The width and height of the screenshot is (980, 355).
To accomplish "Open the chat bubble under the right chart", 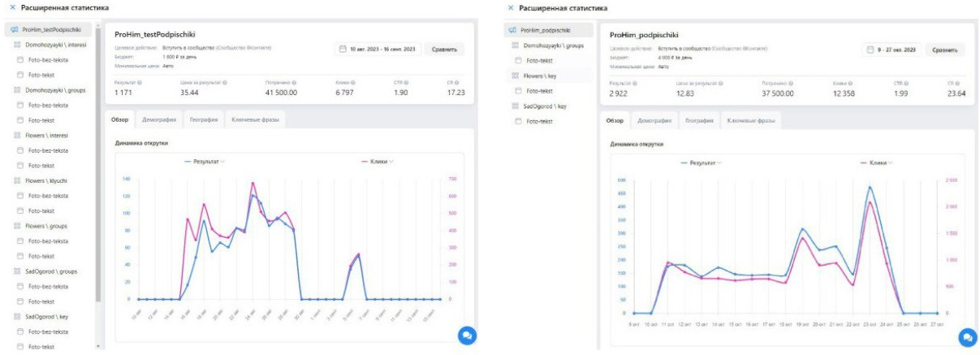I will click(966, 336).
